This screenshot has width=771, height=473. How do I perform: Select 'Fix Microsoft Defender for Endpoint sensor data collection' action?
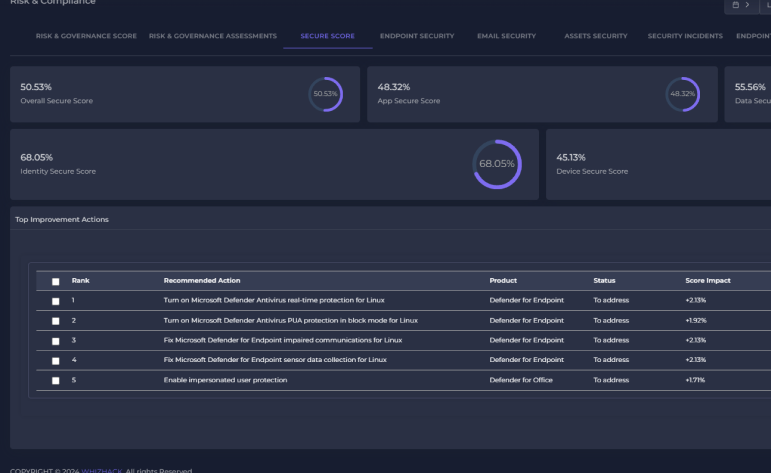[275, 359]
